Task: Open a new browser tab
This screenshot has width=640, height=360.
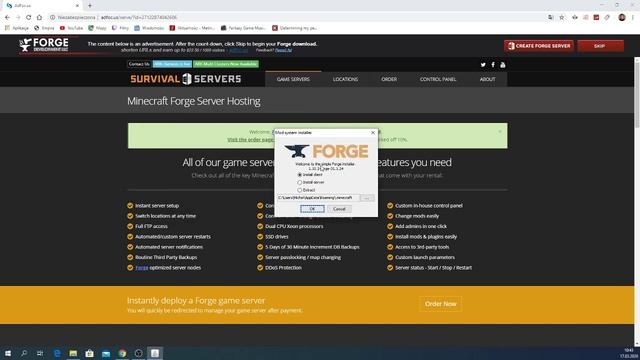Action: click(x=90, y=6)
